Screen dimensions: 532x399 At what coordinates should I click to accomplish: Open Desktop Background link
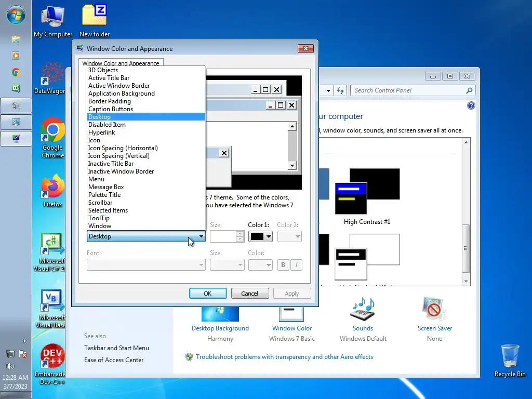click(220, 328)
